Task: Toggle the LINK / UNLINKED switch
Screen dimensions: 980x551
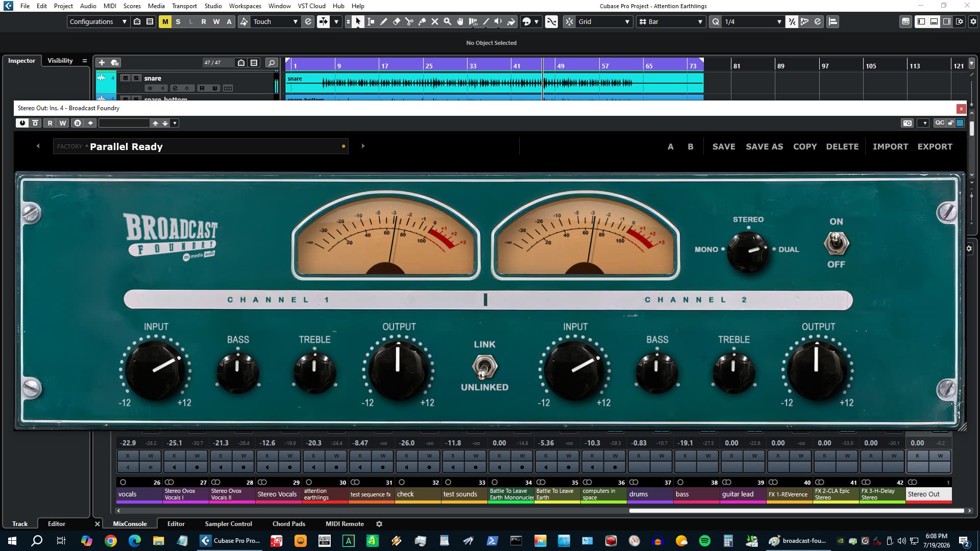Action: 484,366
